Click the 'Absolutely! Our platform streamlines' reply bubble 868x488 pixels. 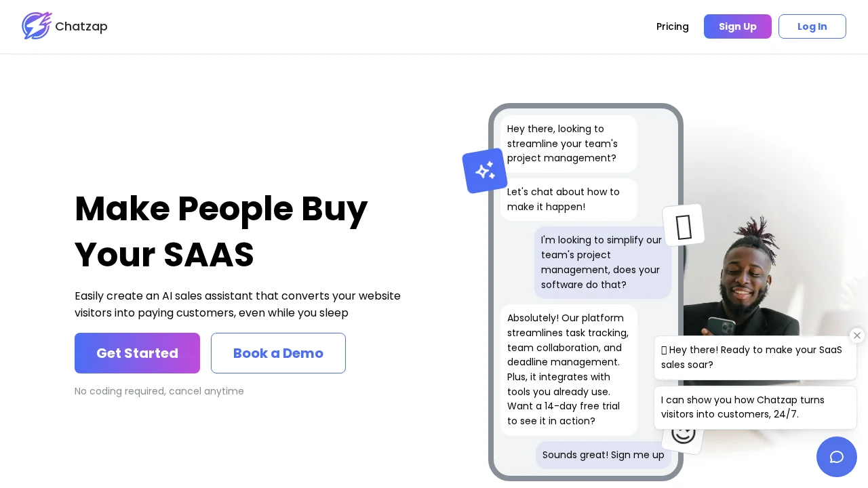click(x=568, y=369)
